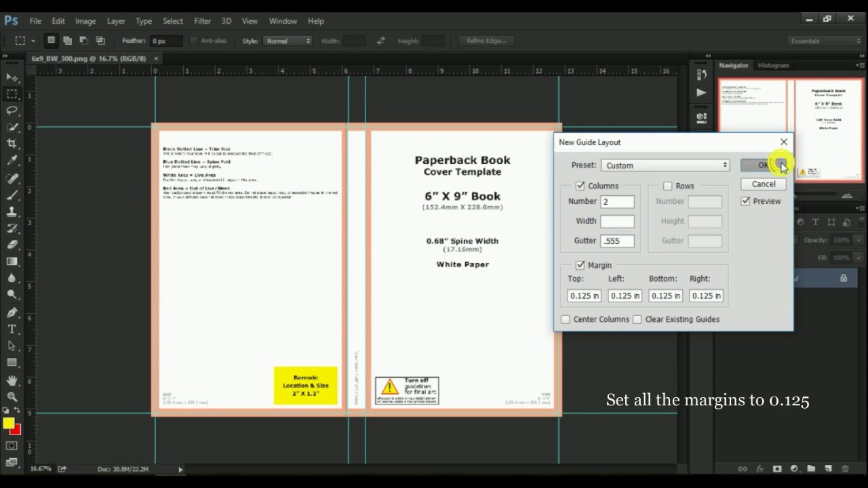Open the Layer menu

tap(116, 21)
